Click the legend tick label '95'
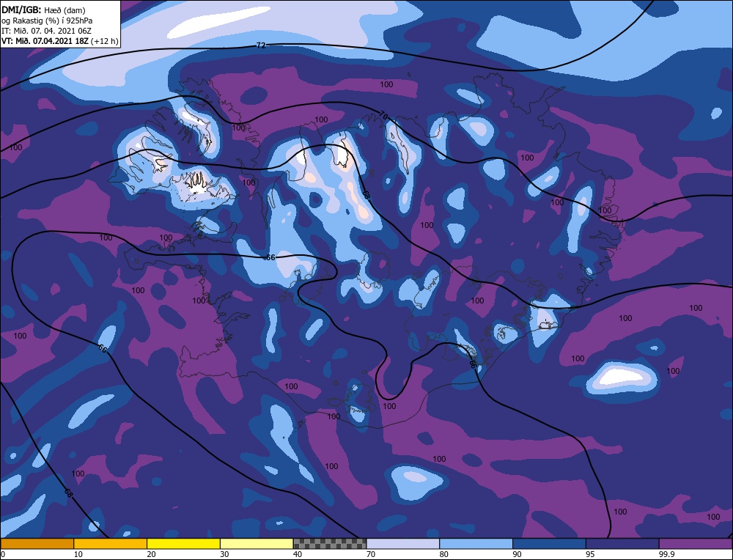Screen dimensions: 733x560 [x=590, y=554]
